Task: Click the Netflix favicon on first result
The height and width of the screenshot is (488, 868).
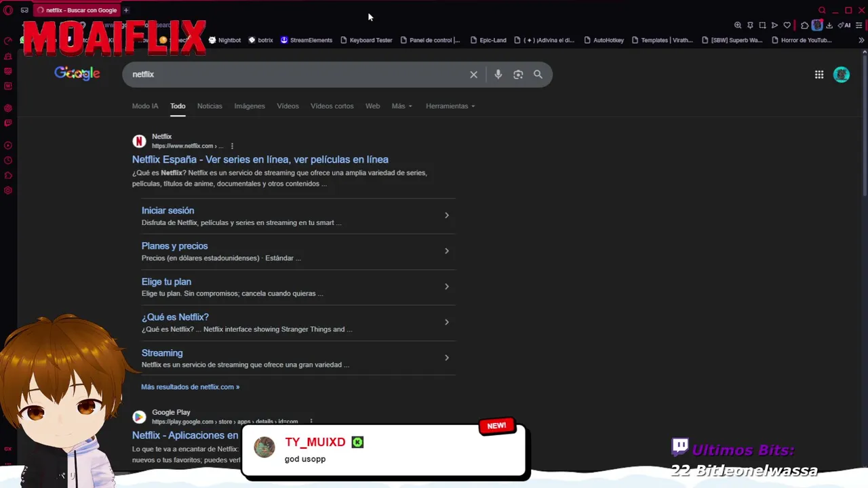Action: pos(139,141)
